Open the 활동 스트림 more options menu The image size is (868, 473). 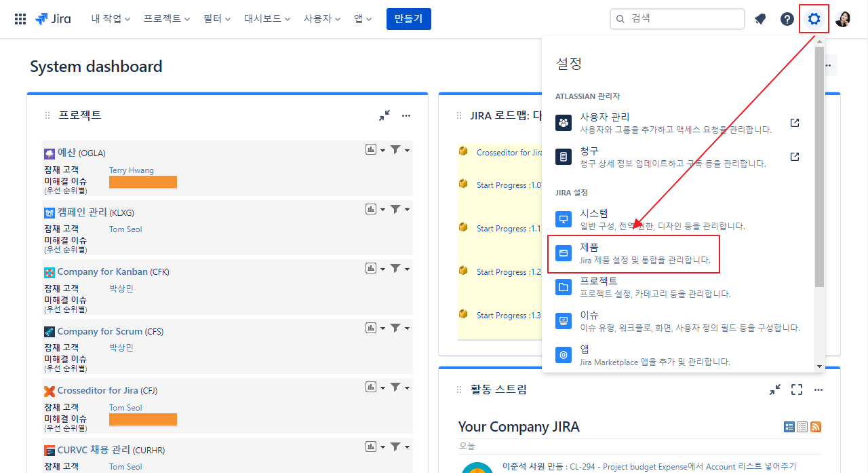pos(818,390)
